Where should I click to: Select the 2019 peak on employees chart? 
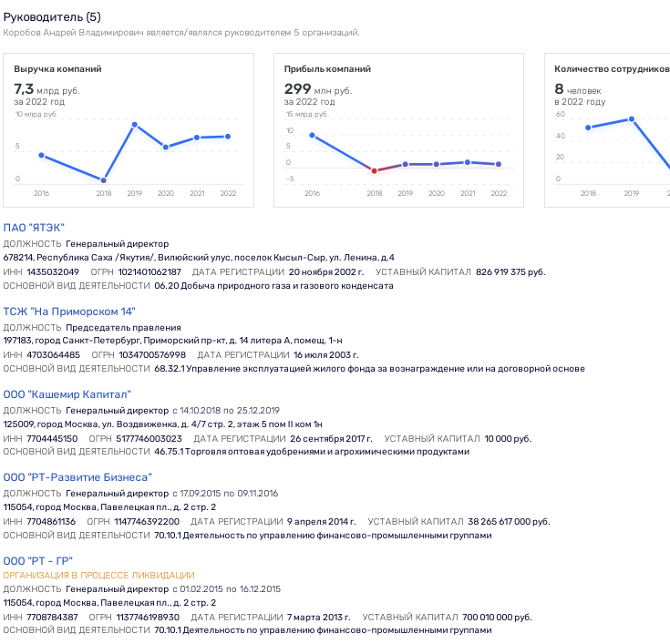pyautogui.click(x=631, y=119)
